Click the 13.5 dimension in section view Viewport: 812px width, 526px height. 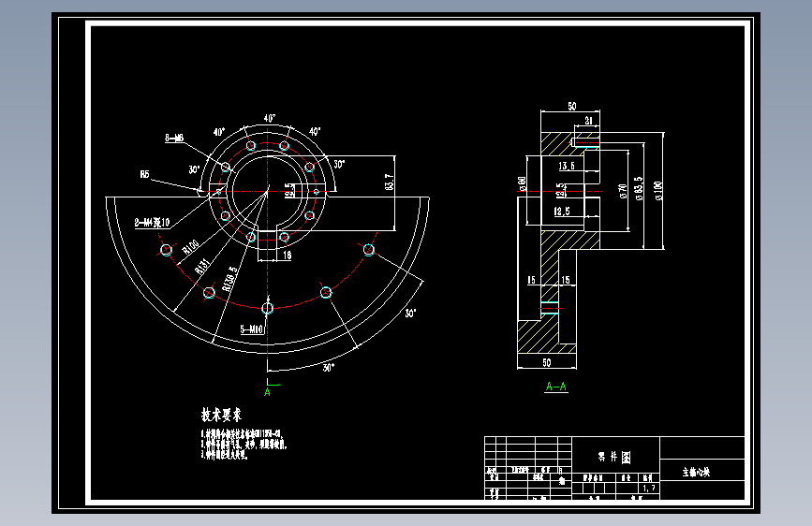pyautogui.click(x=567, y=166)
